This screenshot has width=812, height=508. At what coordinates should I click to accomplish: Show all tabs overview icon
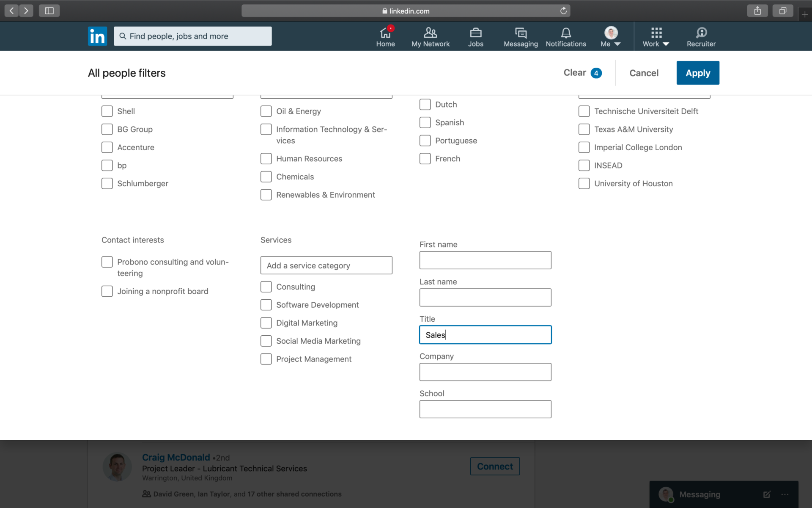click(783, 11)
